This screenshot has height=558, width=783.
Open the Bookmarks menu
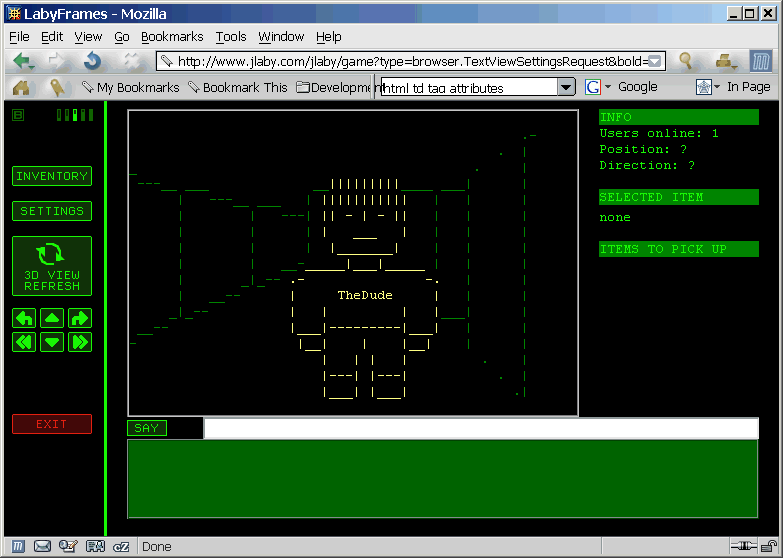tap(172, 36)
